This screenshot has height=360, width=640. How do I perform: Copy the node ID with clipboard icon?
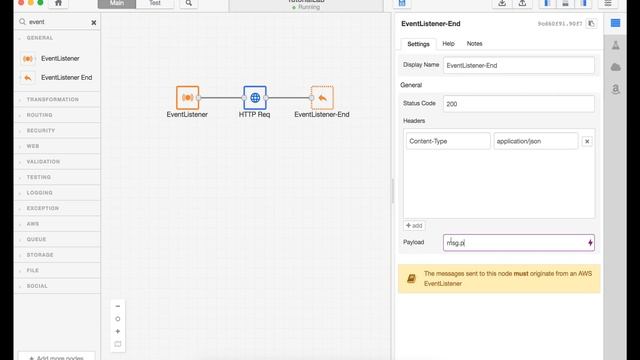pos(591,24)
